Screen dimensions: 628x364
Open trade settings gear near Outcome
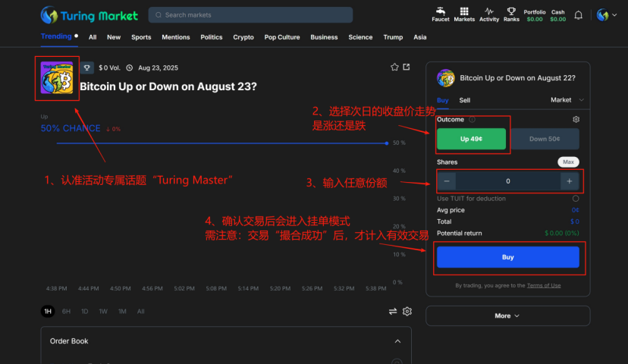point(576,120)
